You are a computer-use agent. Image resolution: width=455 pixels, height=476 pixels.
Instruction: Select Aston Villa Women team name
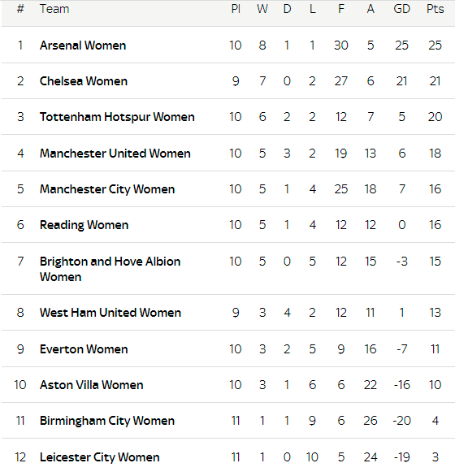pyautogui.click(x=92, y=385)
